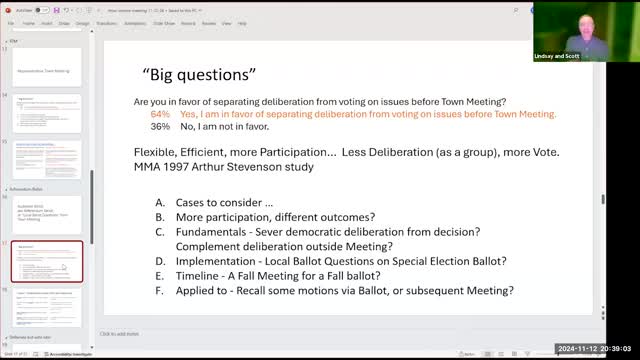Click the slide panel scroll down arrow
Viewport: 640px width, 360px height.
pyautogui.click(x=92, y=347)
